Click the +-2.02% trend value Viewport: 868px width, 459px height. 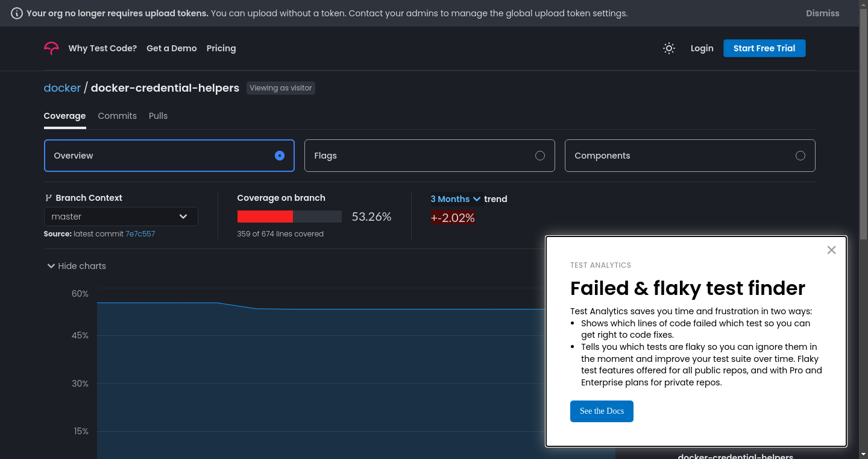453,218
